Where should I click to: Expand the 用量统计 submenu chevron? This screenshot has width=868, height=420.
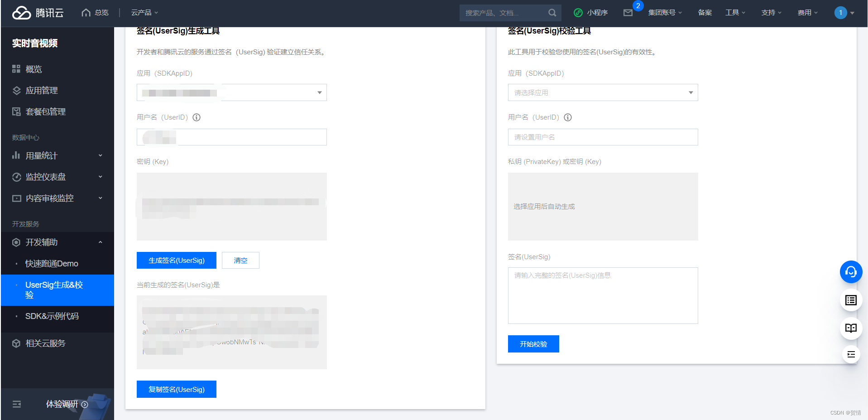pyautogui.click(x=101, y=155)
